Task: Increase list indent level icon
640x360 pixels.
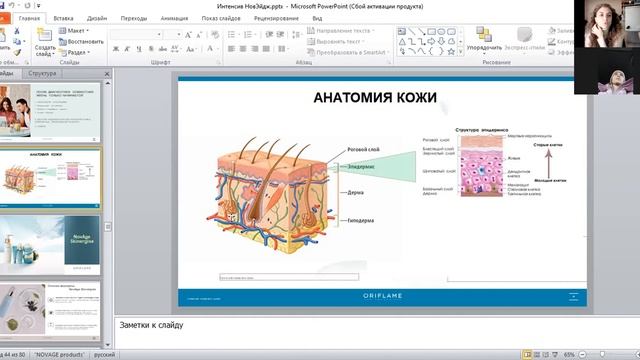Action: click(280, 35)
